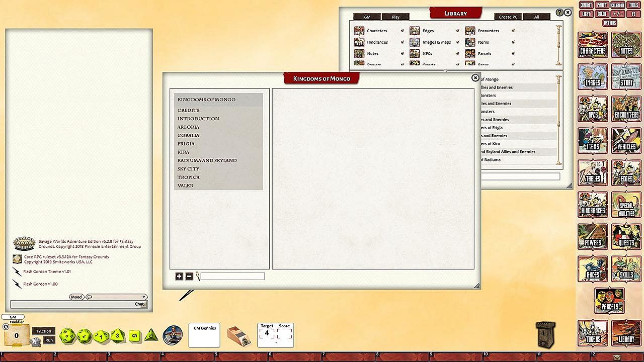Click the Library module list scrollbar

[x=558, y=120]
